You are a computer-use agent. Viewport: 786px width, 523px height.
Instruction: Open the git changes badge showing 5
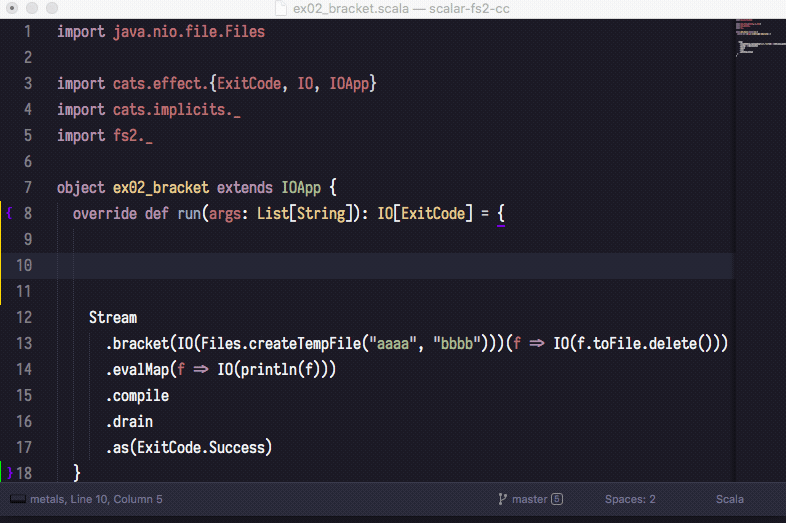(x=557, y=499)
